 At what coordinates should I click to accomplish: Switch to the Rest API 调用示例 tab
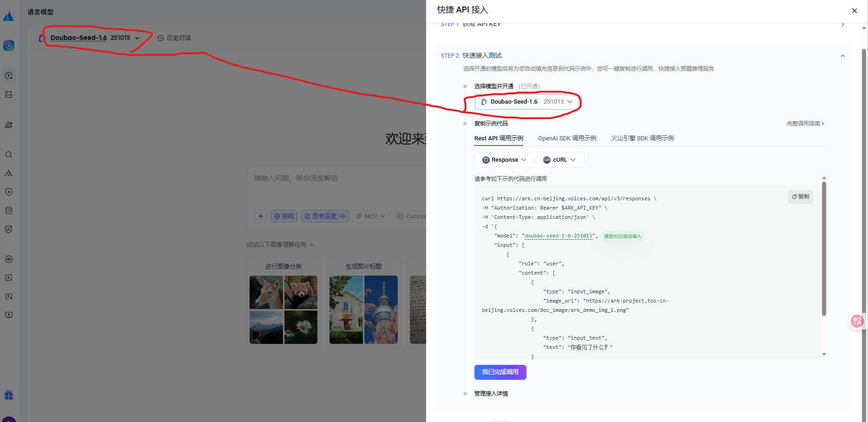click(499, 138)
